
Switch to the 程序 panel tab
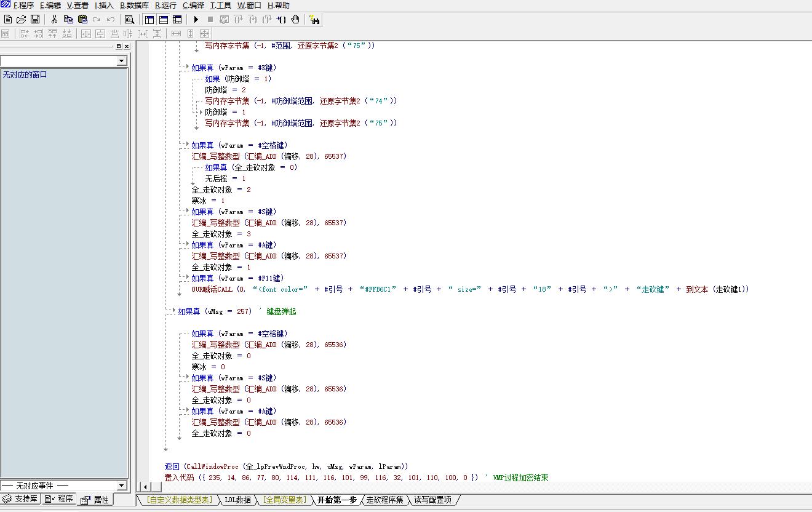coord(59,499)
